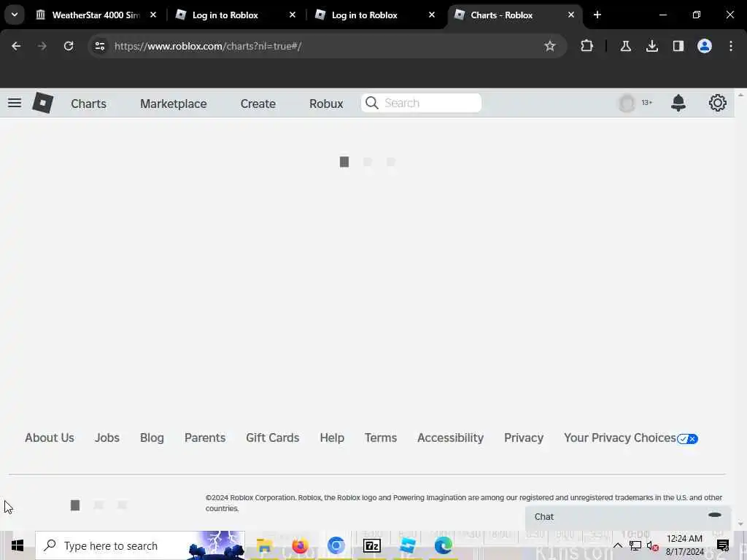Open the browser extensions puzzle icon
The height and width of the screenshot is (560, 747).
(587, 46)
